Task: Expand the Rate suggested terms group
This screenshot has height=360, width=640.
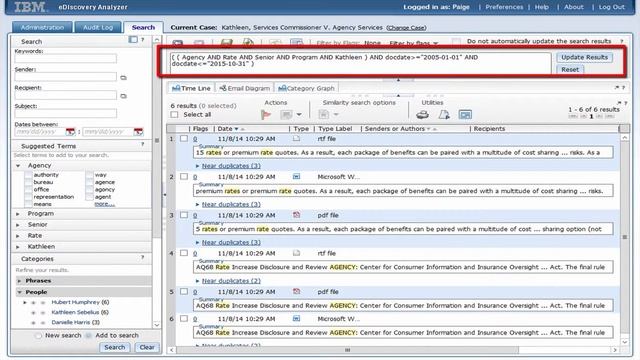Action: tap(18, 236)
